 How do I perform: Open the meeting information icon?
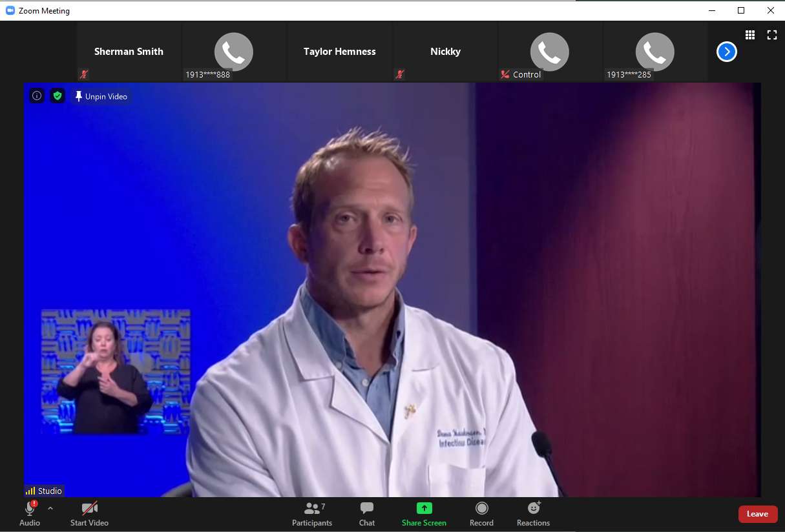coord(37,96)
